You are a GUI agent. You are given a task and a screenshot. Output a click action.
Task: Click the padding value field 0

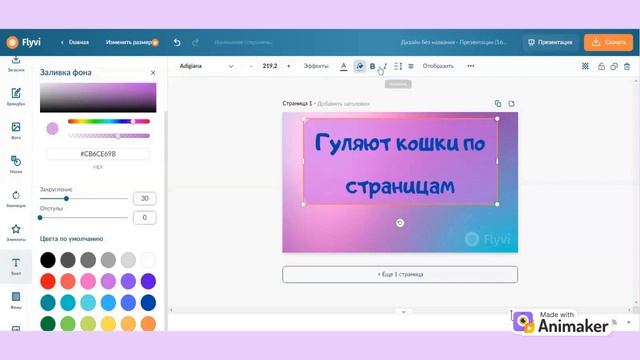pos(144,218)
